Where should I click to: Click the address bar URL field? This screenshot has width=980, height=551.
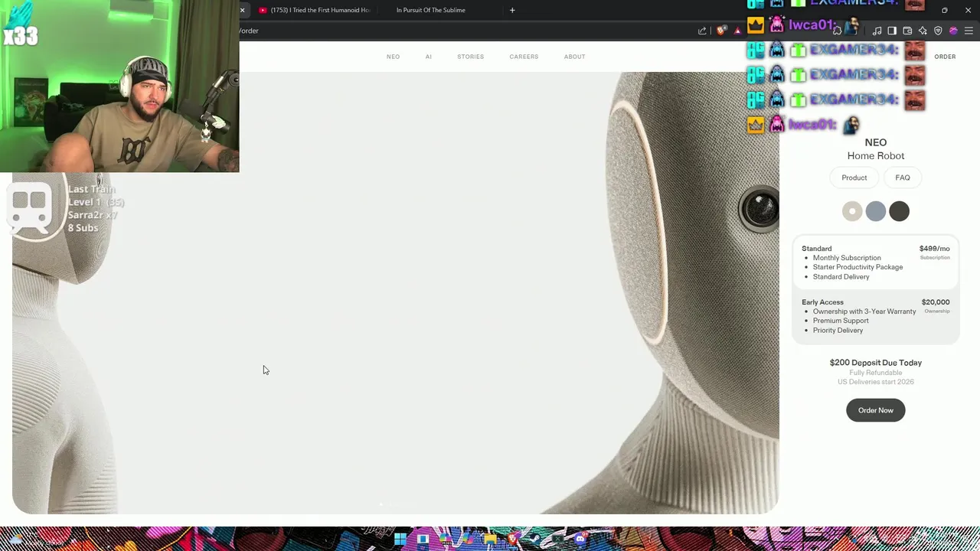pyautogui.click(x=465, y=31)
